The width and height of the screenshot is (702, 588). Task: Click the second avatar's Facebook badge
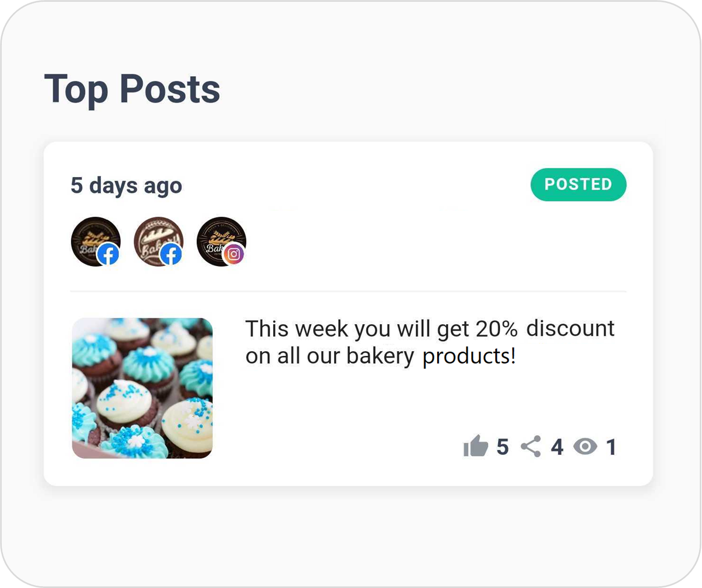171,255
